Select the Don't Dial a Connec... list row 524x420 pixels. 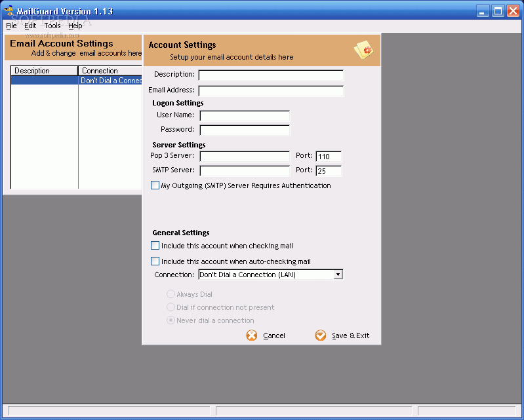click(x=77, y=80)
